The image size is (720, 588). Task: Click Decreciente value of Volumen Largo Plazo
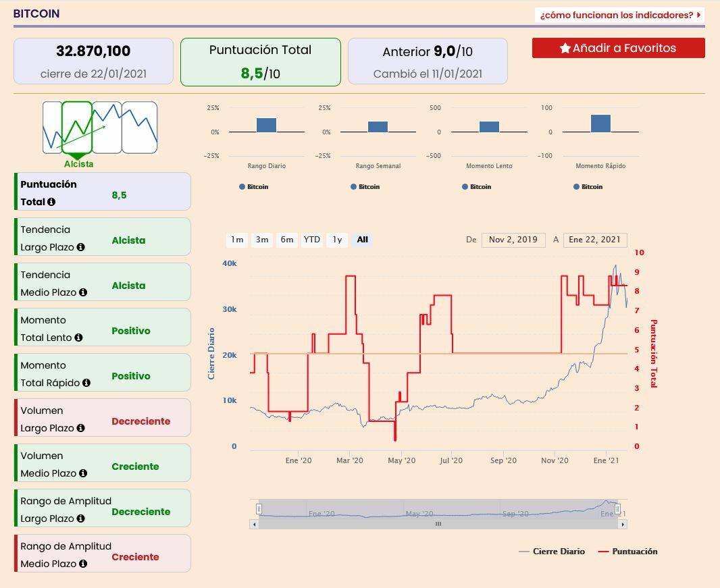click(141, 421)
